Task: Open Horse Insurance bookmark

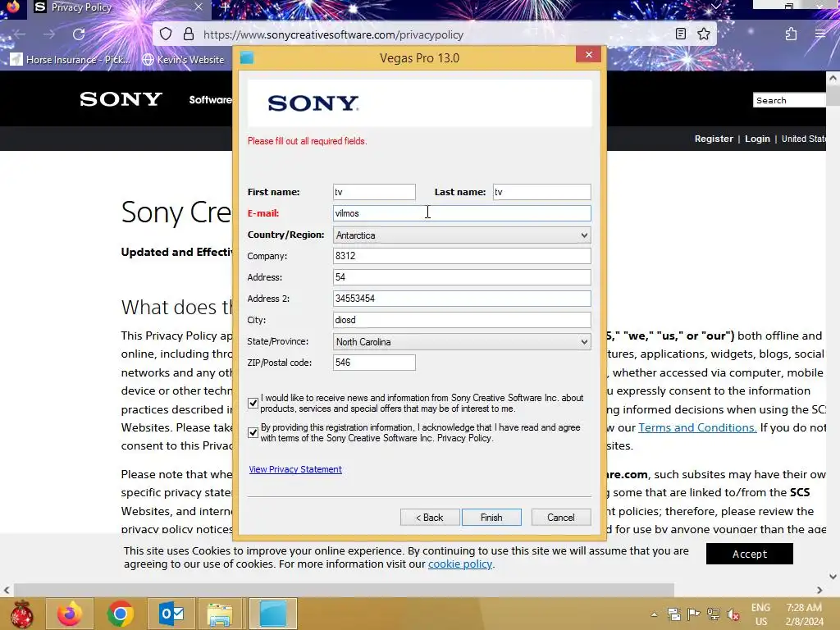Action: click(x=71, y=59)
